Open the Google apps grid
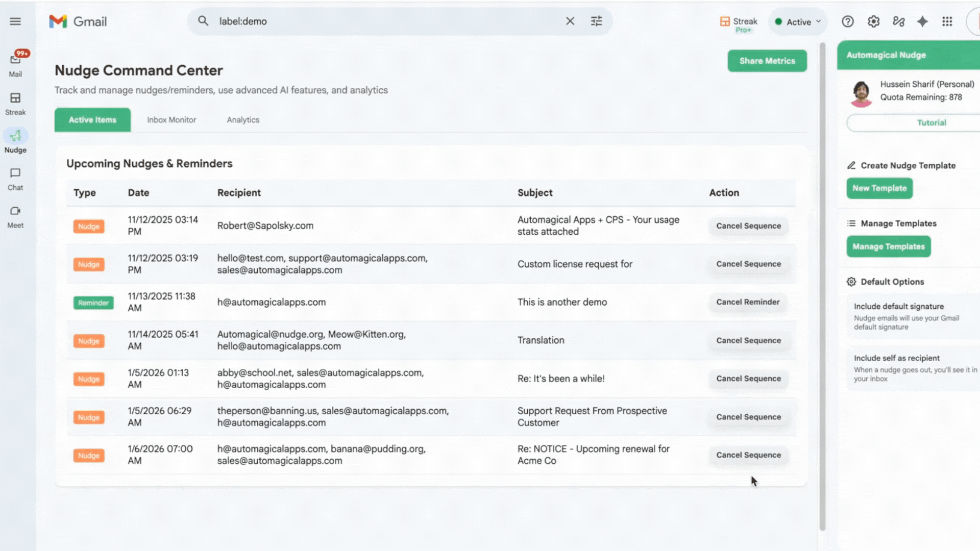 point(948,21)
